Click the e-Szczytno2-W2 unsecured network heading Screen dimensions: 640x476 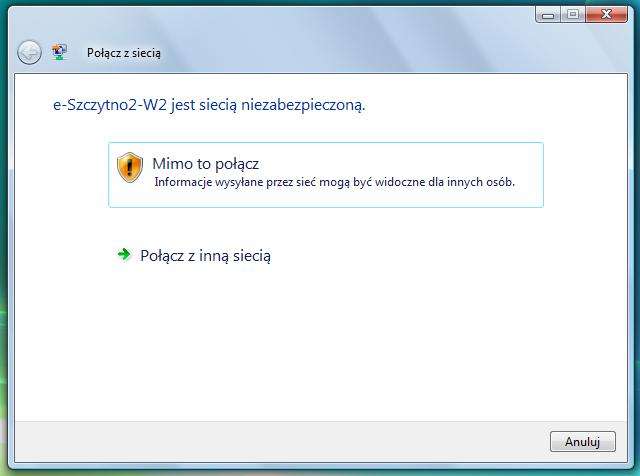click(209, 105)
